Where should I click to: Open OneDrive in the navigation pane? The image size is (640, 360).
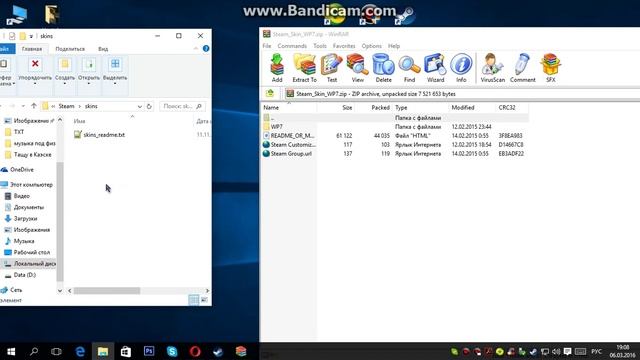click(18, 169)
